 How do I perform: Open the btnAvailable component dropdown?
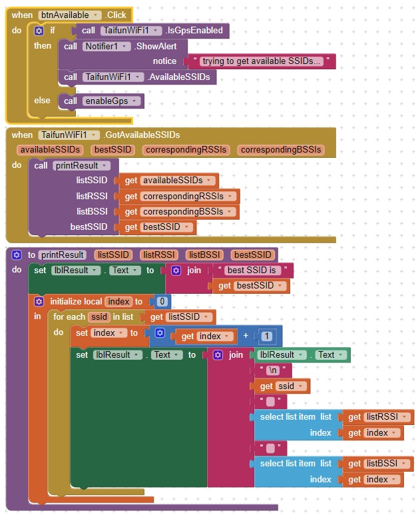coord(97,15)
